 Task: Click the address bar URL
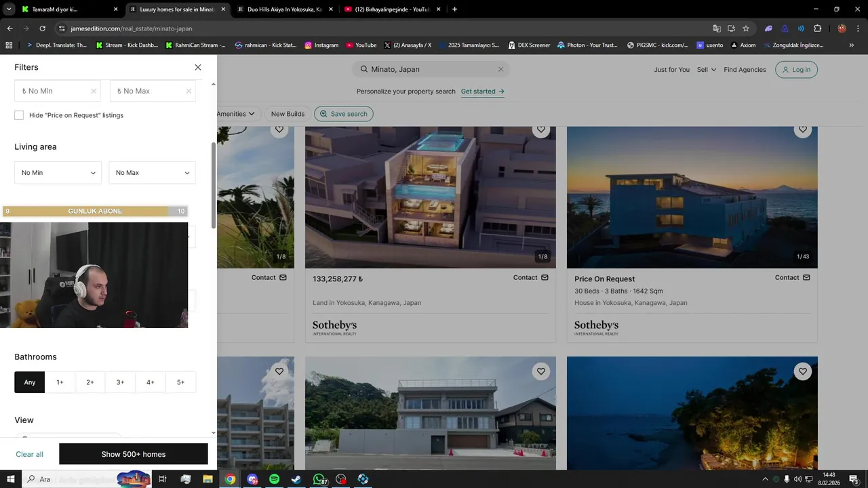[x=132, y=28]
